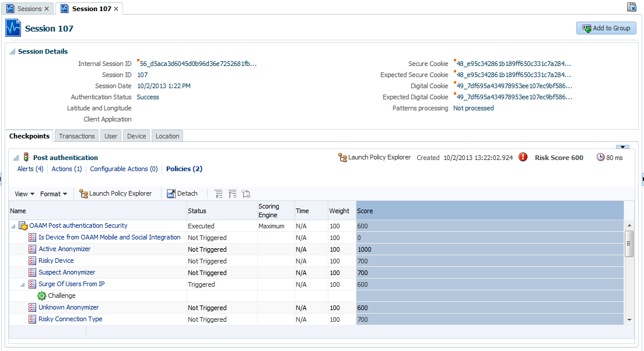Click the Secure Cookie value

pyautogui.click(x=513, y=64)
